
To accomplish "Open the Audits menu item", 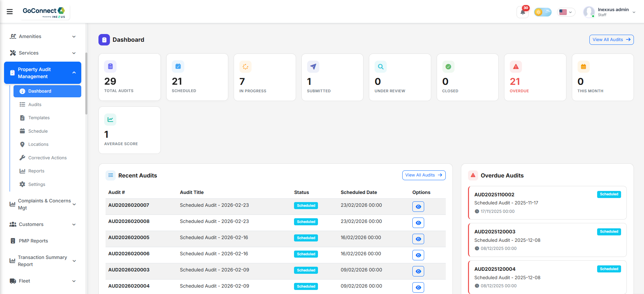I will 47,104.
